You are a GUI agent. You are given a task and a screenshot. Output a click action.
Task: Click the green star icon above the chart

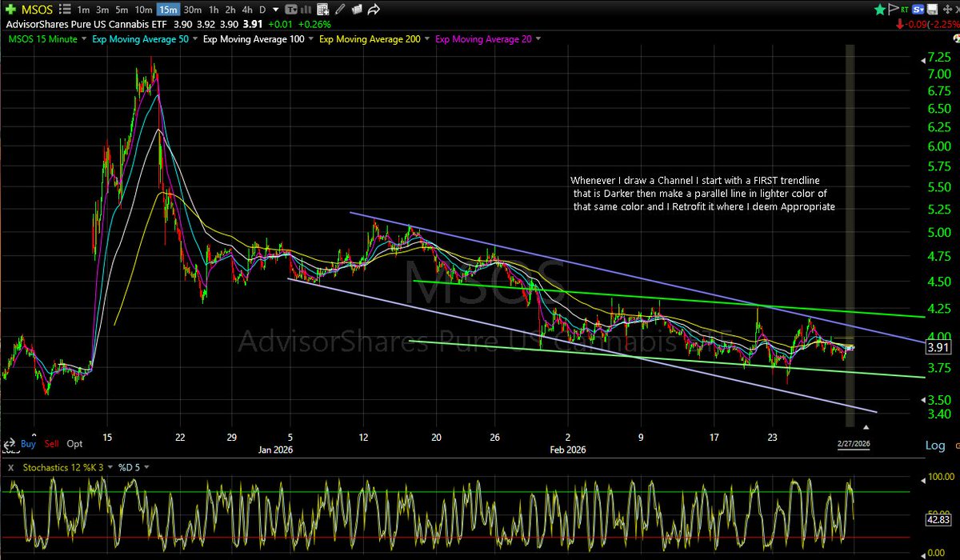point(878,8)
